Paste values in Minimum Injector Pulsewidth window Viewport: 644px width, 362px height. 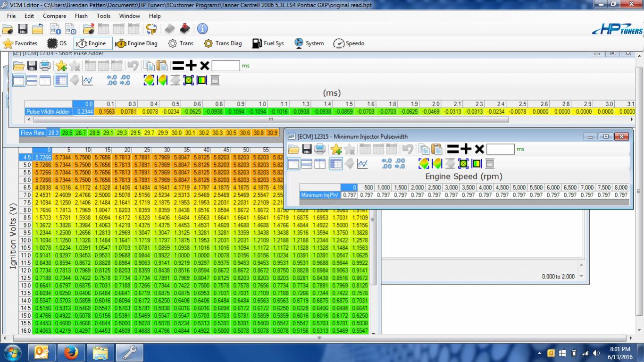(x=437, y=149)
